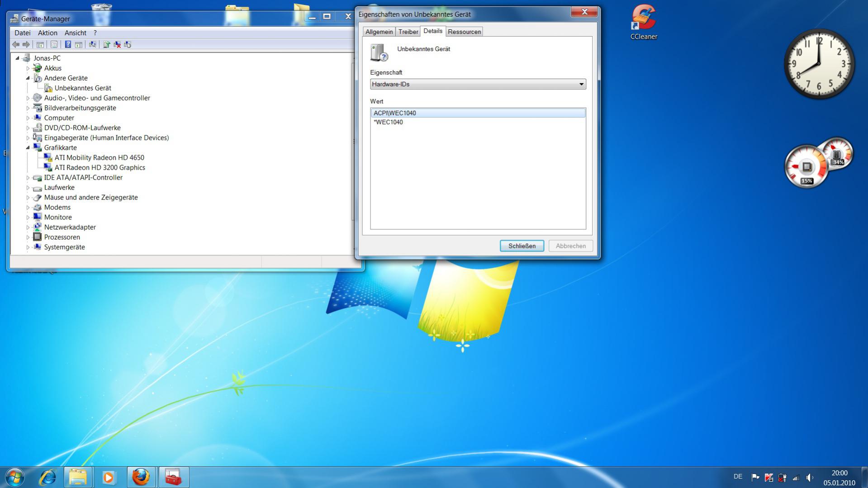
Task: Go back using the Geräte-Manager toolbar arrow
Action: pos(16,44)
